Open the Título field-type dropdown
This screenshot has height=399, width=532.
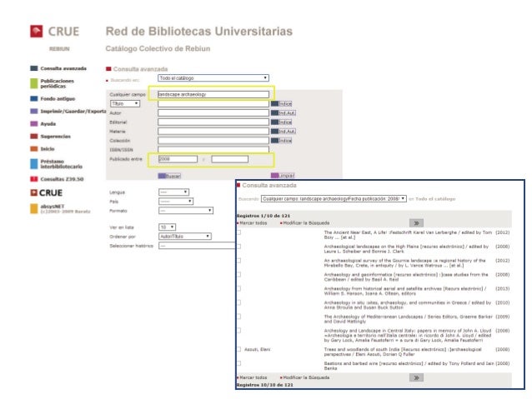click(125, 103)
